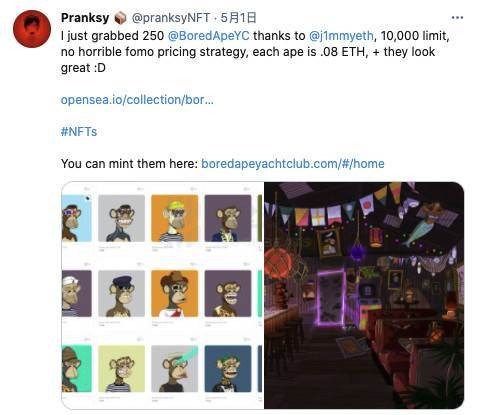This screenshot has width=477, height=415.
Task: Open the three-dot more options menu
Action: point(457,18)
